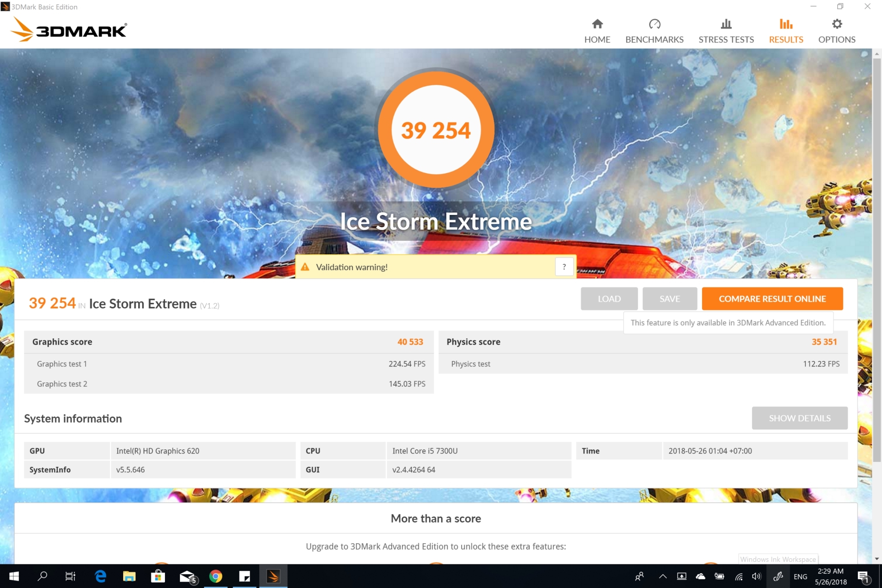
Task: Click the battery tray icon
Action: [x=719, y=576]
